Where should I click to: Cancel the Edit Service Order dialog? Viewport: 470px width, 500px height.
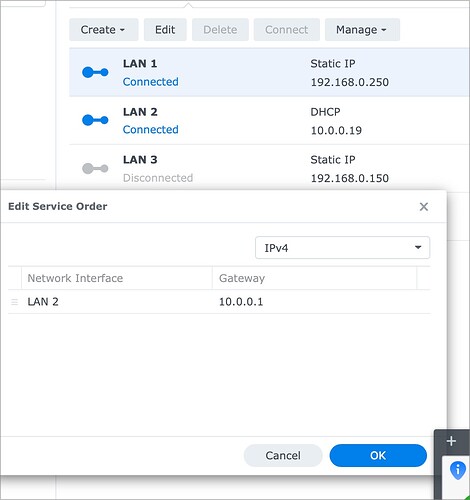coord(283,455)
